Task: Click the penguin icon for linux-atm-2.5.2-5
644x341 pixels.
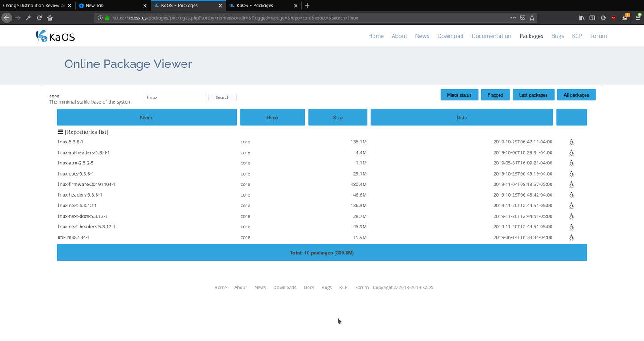Action: click(571, 163)
